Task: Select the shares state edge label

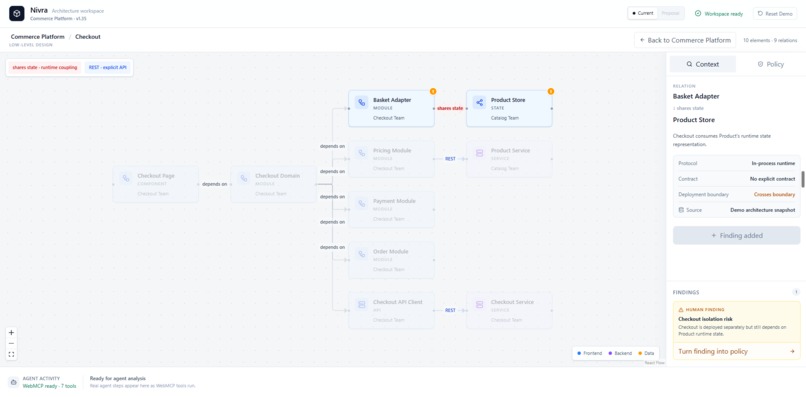Action: coord(450,109)
